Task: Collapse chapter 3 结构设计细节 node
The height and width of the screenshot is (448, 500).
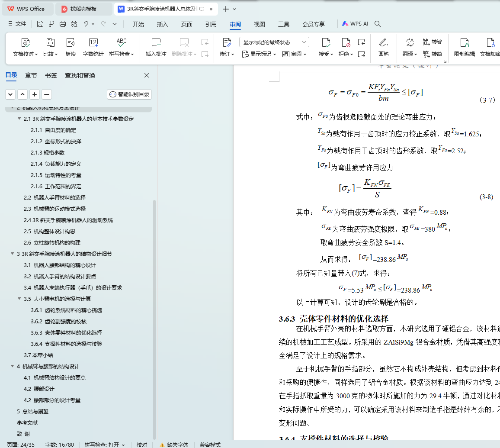Action: 13,254
